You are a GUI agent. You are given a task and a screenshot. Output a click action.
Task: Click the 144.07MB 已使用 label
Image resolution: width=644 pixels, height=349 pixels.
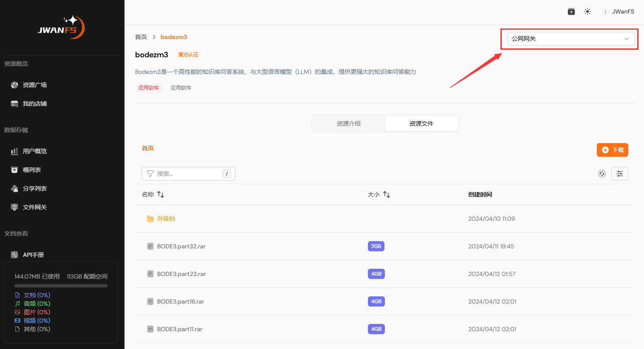coord(37,276)
